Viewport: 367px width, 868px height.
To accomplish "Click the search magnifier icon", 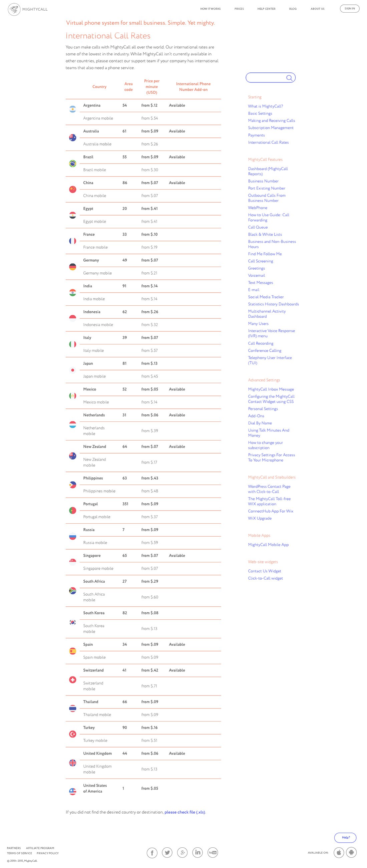I will 289,78.
